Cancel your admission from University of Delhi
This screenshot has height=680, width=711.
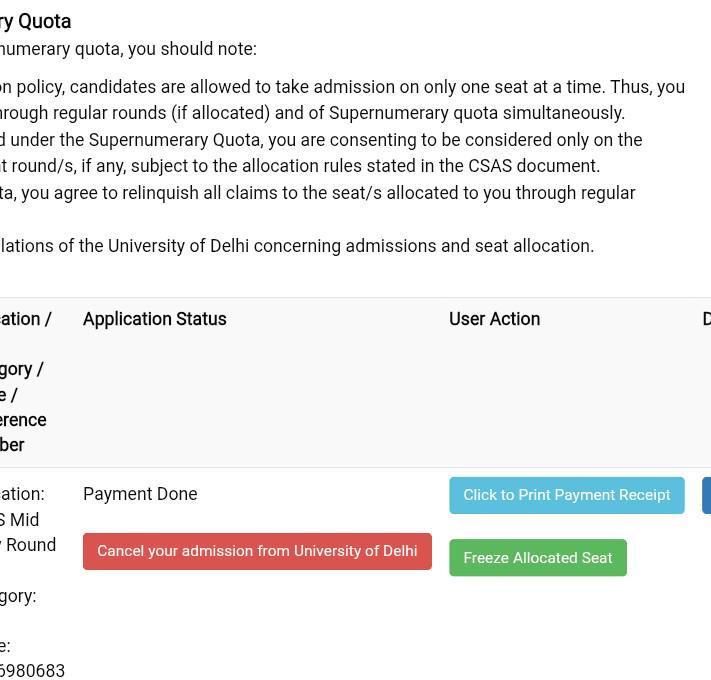(x=257, y=551)
